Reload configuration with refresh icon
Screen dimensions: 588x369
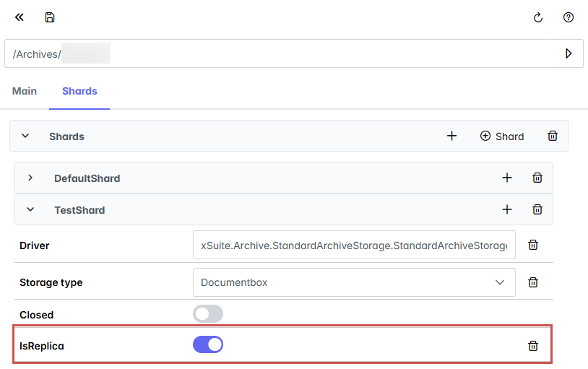(538, 17)
